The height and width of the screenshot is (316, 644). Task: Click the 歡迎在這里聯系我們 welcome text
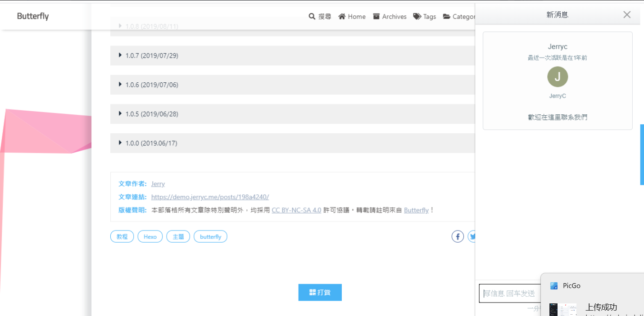(558, 117)
